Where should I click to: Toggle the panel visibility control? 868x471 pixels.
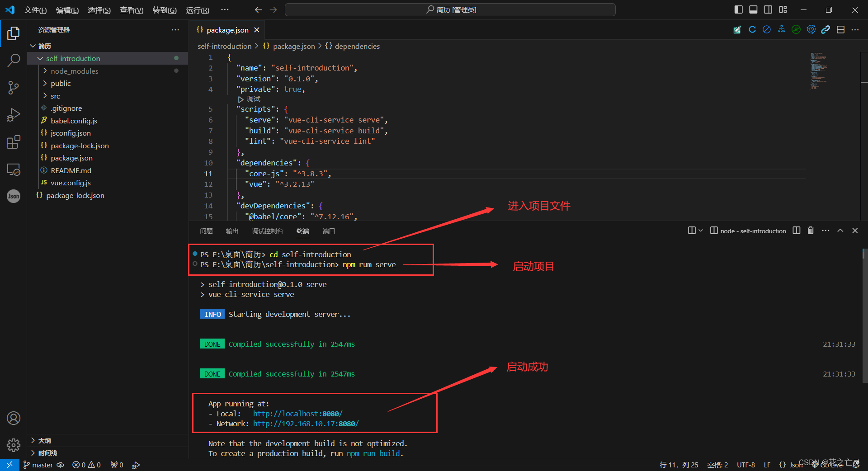pos(753,9)
